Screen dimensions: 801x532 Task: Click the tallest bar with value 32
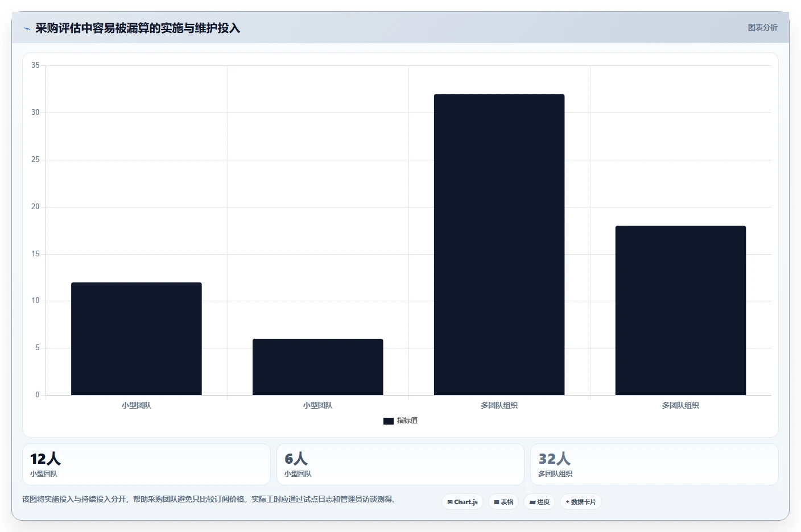tap(499, 244)
